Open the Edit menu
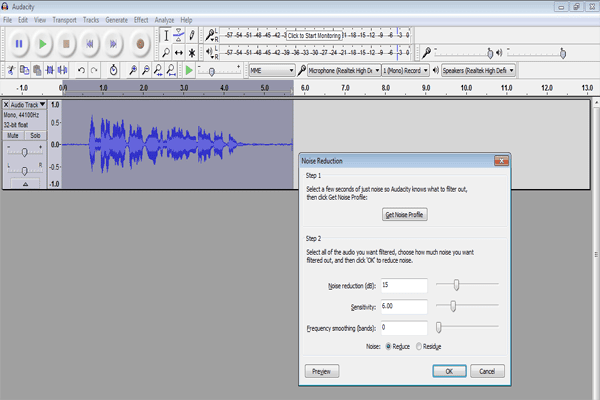This screenshot has width=600, height=400. point(23,20)
